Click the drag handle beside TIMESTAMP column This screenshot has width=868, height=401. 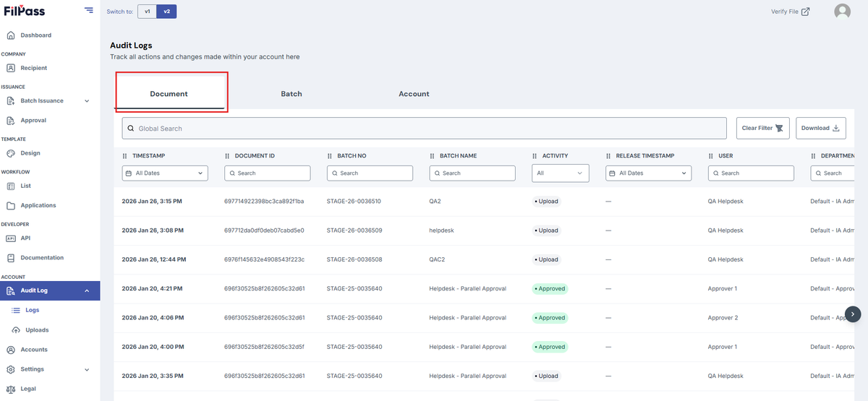click(124, 156)
